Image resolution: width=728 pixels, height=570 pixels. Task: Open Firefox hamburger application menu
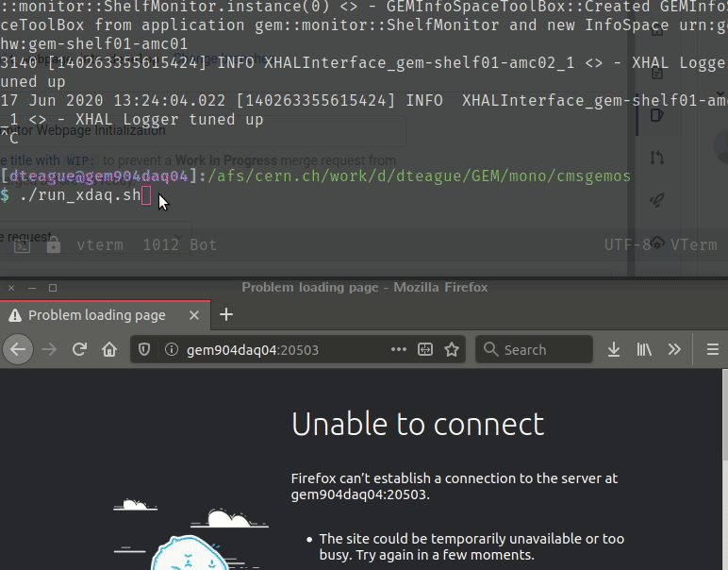[713, 349]
